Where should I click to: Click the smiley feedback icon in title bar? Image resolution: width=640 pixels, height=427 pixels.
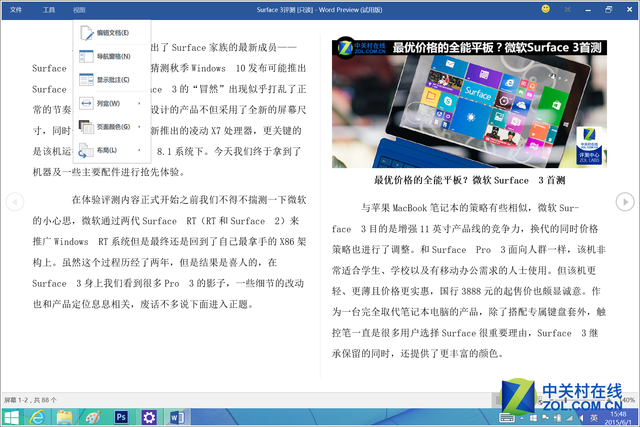[545, 9]
